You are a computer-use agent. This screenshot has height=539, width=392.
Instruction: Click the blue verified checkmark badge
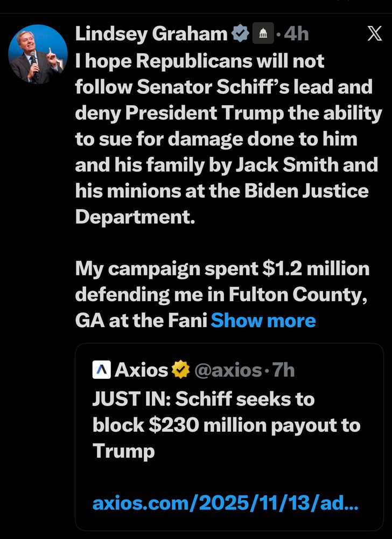pos(240,34)
